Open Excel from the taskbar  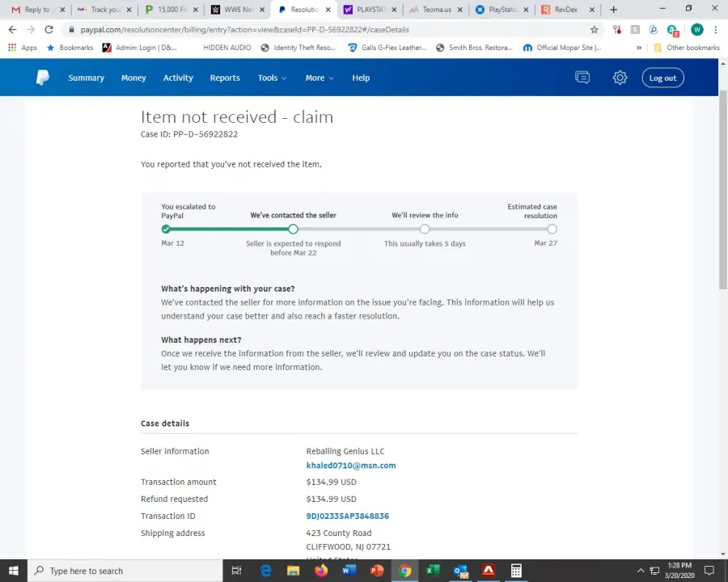pos(433,571)
